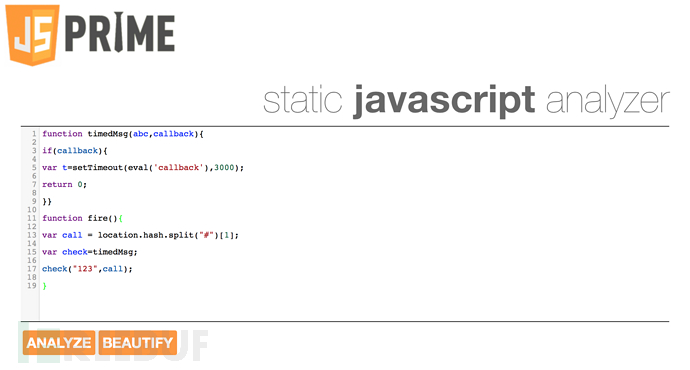Run the ANALYZE button

coord(59,343)
